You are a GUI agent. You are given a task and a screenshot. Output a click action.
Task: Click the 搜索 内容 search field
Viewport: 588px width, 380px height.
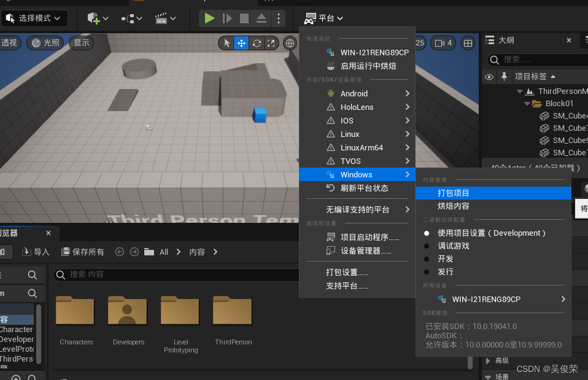click(x=123, y=274)
